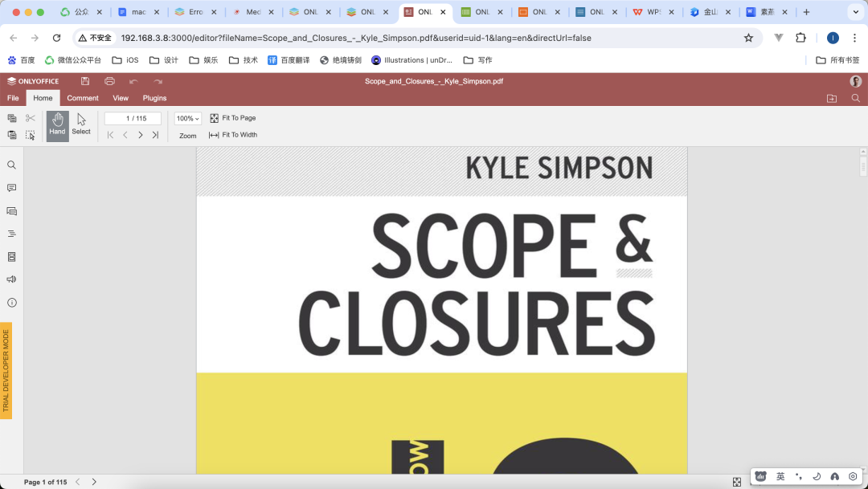The height and width of the screenshot is (489, 868).
Task: Toggle Fit To Width
Action: click(233, 135)
